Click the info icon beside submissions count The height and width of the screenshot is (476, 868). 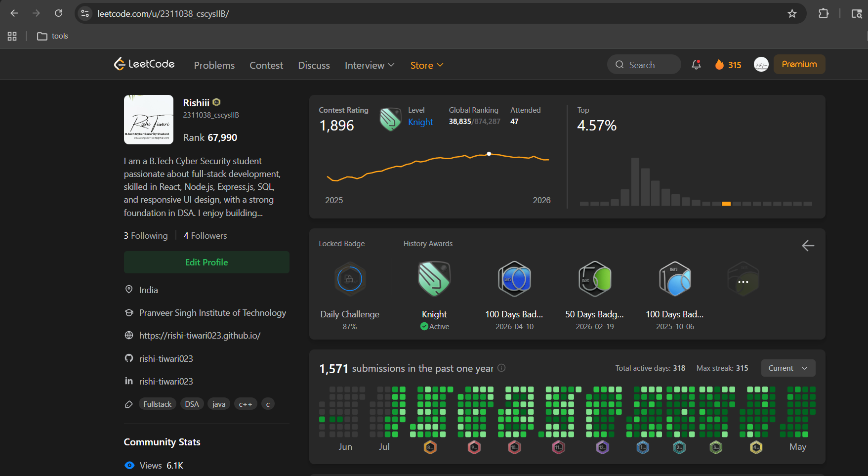click(501, 368)
